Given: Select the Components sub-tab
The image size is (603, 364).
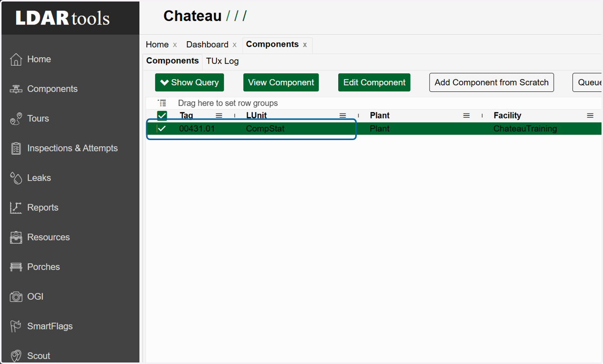Looking at the screenshot, I should coord(172,61).
